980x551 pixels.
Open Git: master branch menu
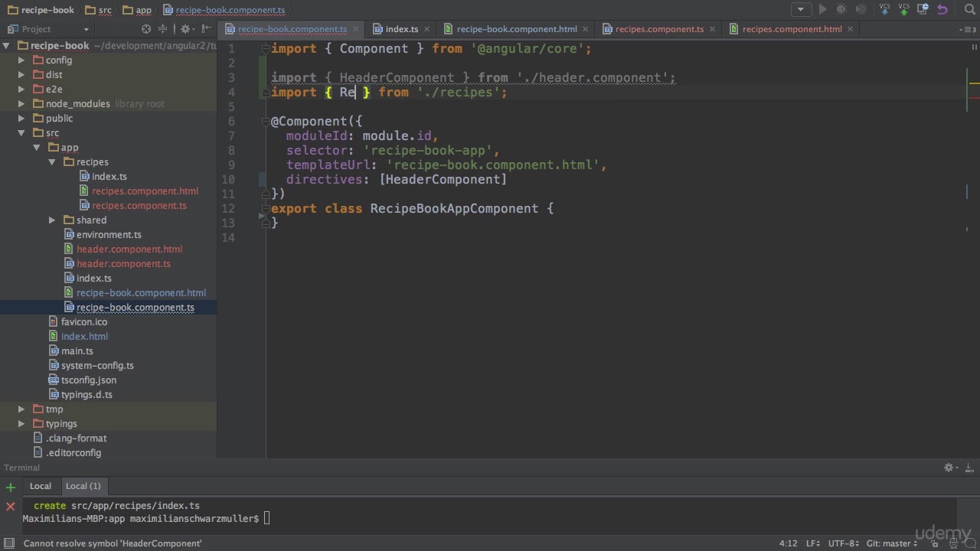[892, 543]
